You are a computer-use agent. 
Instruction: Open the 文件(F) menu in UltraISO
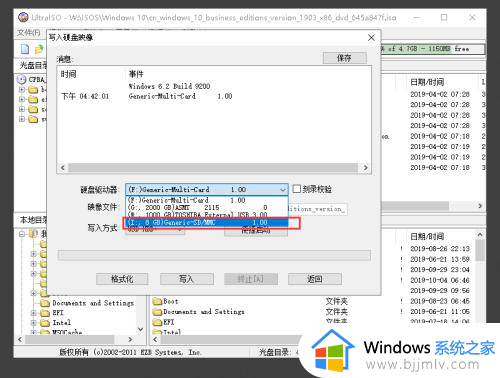pyautogui.click(x=29, y=32)
